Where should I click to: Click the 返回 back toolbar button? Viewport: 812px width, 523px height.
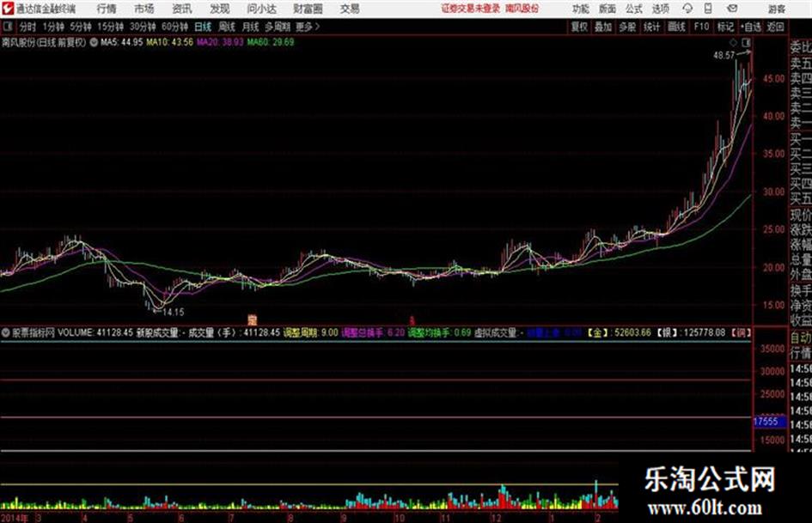pyautogui.click(x=776, y=27)
